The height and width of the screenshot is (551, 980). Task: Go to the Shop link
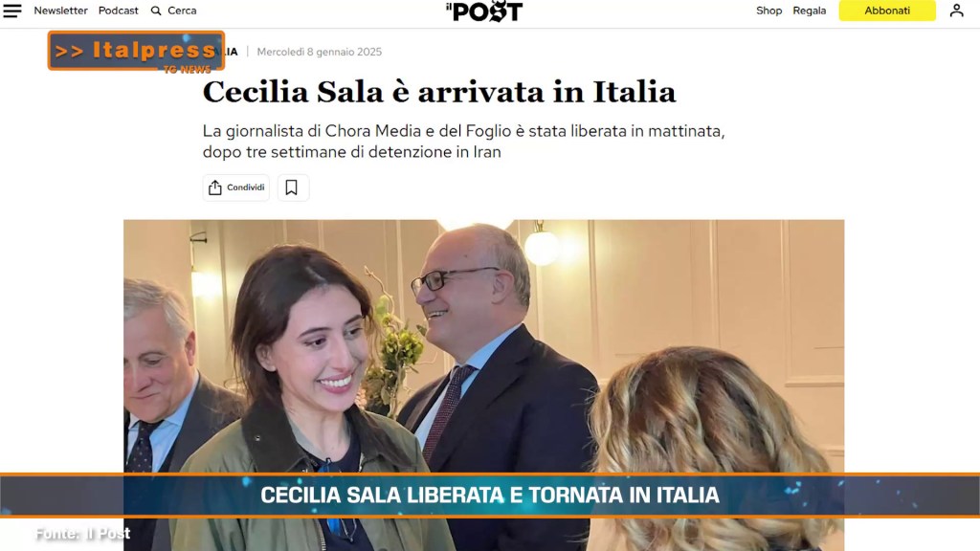(768, 11)
